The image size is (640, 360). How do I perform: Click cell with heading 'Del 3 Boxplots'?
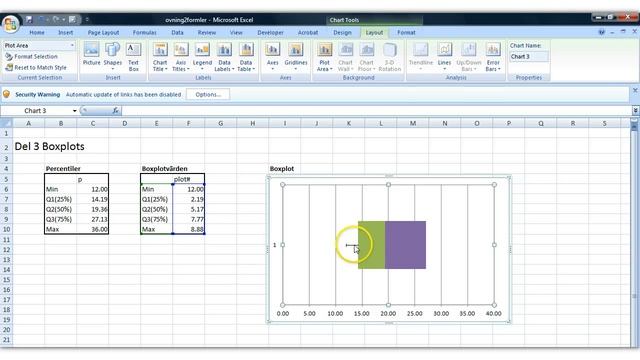coord(49,147)
